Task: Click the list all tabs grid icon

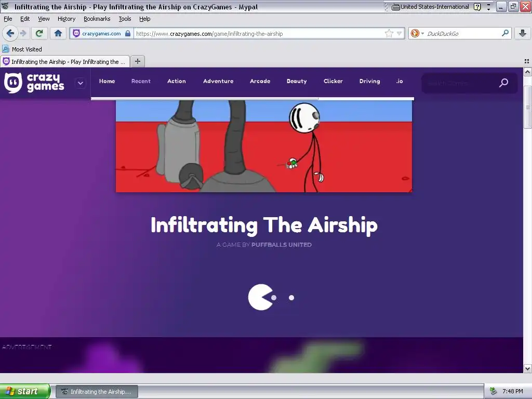Action: coord(527,61)
